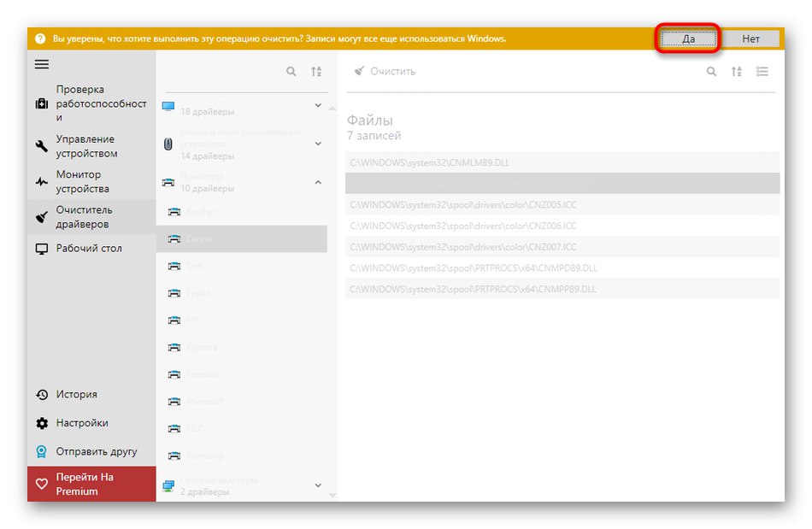The width and height of the screenshot is (812, 529).
Task: Click the heart icon on Premium banner
Action: click(x=42, y=484)
